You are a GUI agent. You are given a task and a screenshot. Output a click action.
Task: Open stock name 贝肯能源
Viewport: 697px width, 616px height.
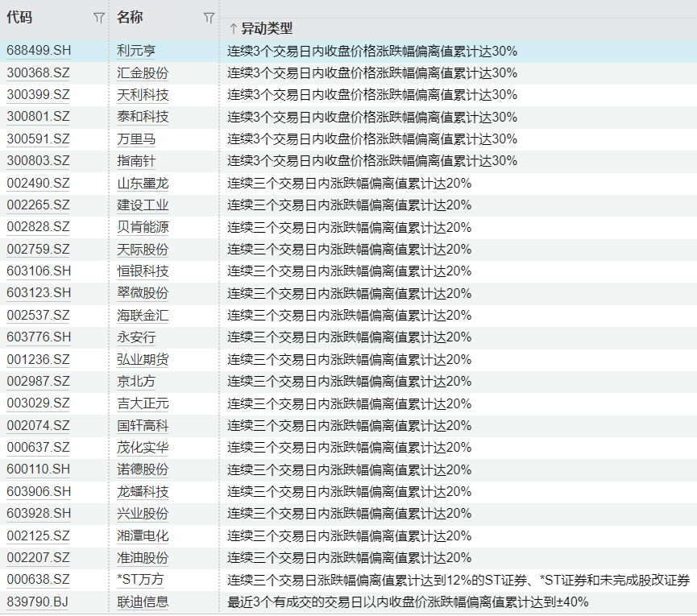click(143, 227)
